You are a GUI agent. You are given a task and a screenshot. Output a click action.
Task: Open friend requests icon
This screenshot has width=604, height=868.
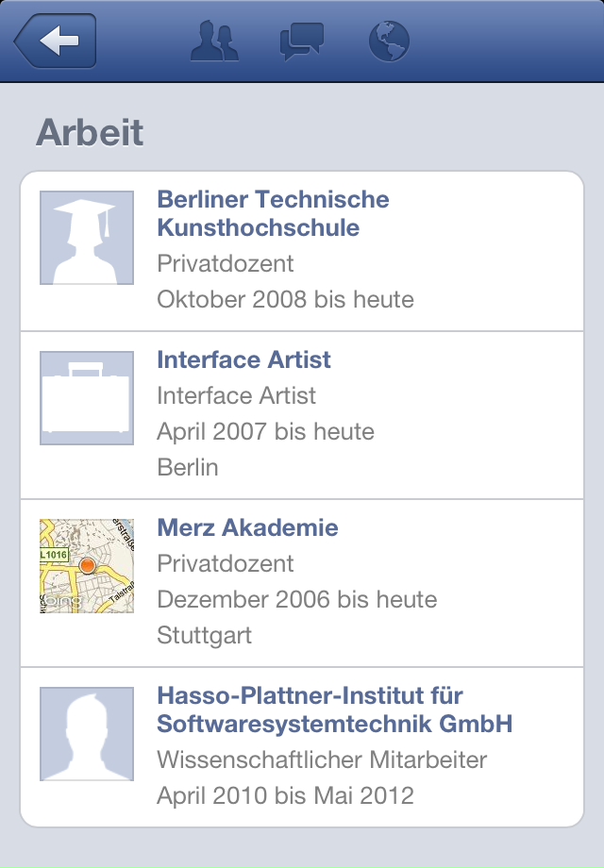click(214, 41)
